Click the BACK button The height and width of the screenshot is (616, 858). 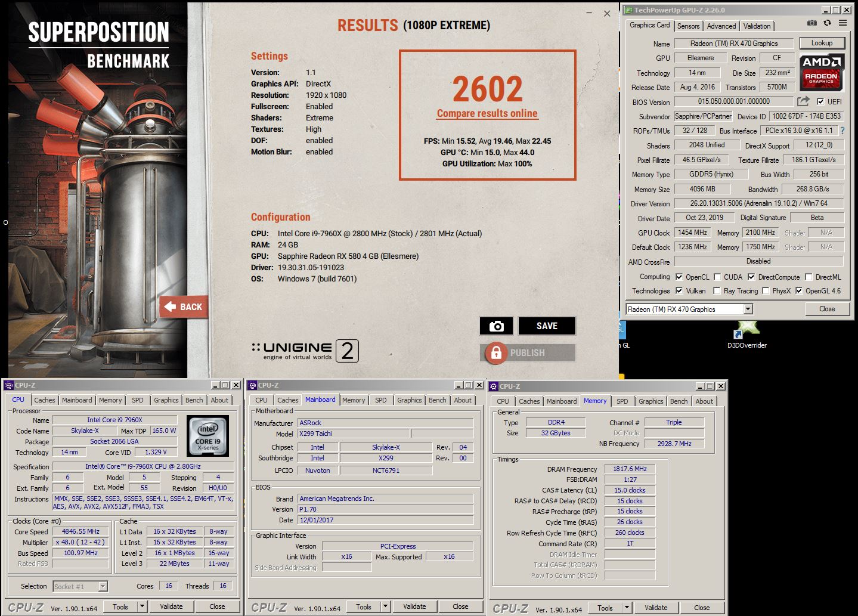184,307
